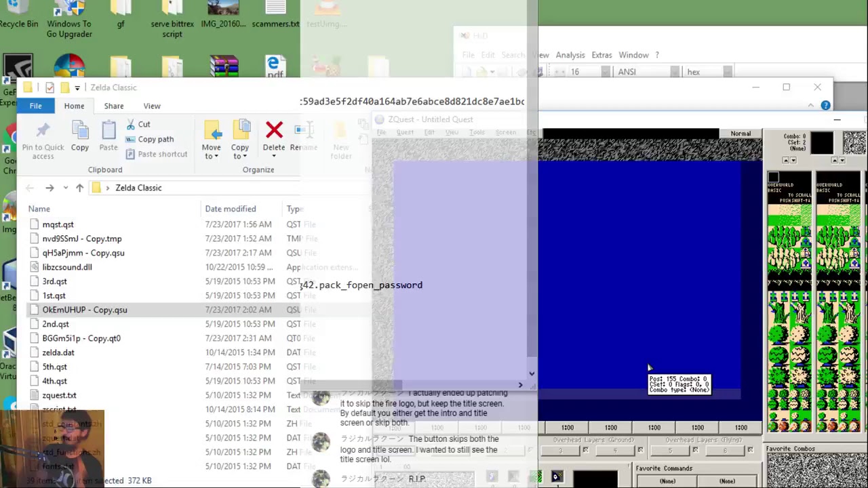Click Copy path in the ribbon

pyautogui.click(x=150, y=140)
